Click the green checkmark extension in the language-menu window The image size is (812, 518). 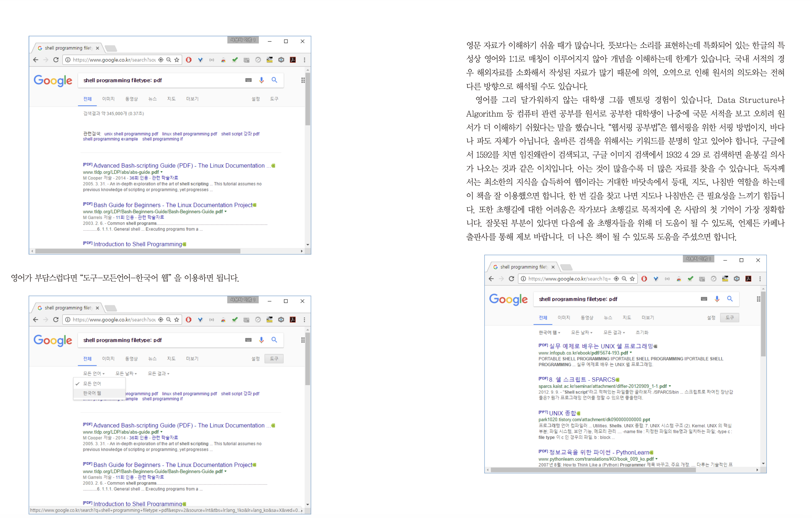pyautogui.click(x=235, y=320)
